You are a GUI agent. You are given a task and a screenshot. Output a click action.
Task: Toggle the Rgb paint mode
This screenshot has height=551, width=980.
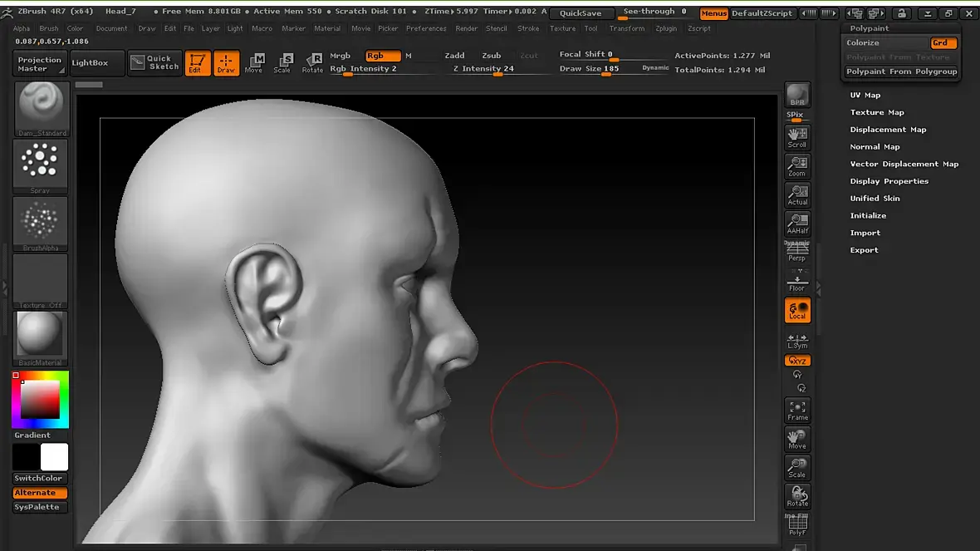click(x=383, y=56)
